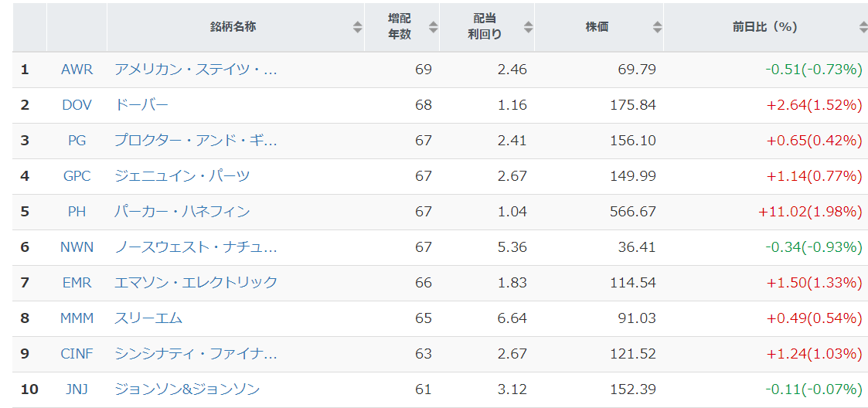Sort by 増配年数 using sort arrows
This screenshot has height=408, width=868.
[433, 27]
